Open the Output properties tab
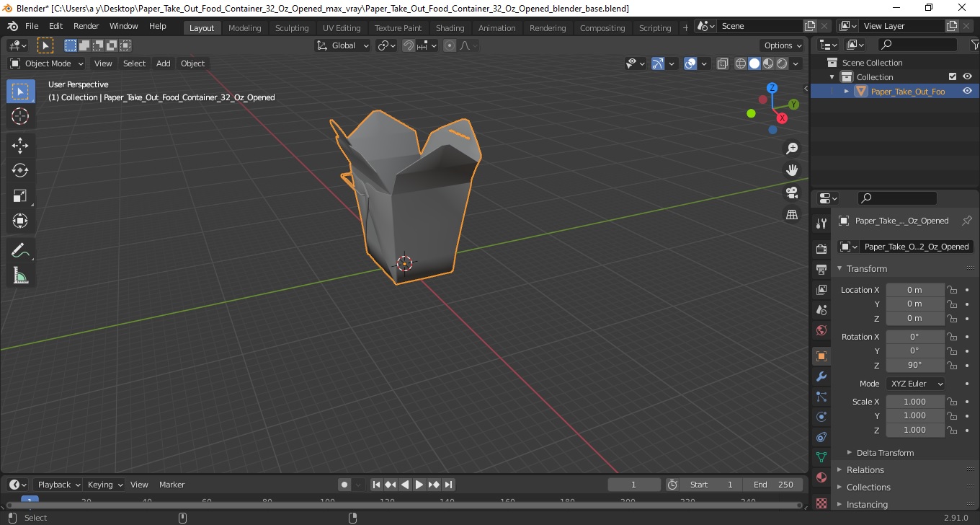The height and width of the screenshot is (525, 980). [x=821, y=270]
